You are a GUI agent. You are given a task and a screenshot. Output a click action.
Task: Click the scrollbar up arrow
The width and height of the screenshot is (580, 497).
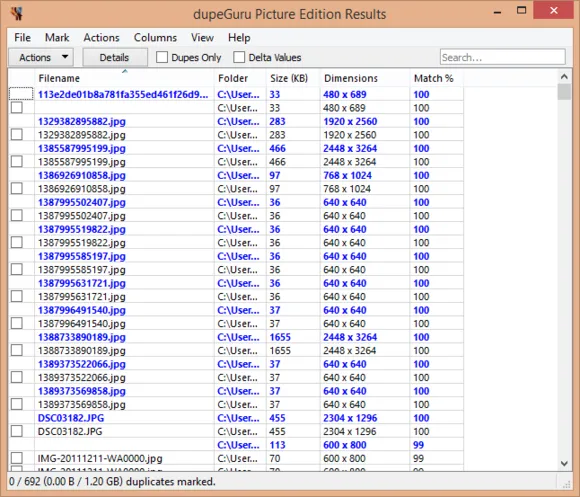pyautogui.click(x=564, y=77)
